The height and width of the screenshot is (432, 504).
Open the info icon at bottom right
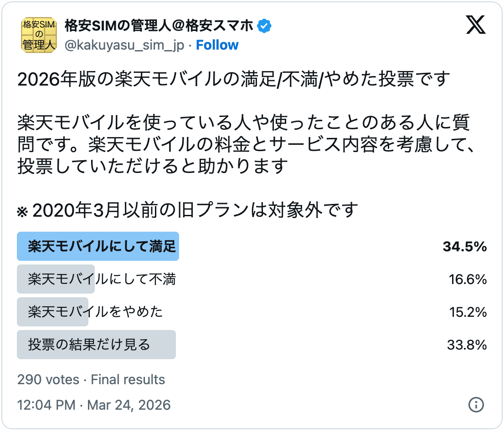477,405
